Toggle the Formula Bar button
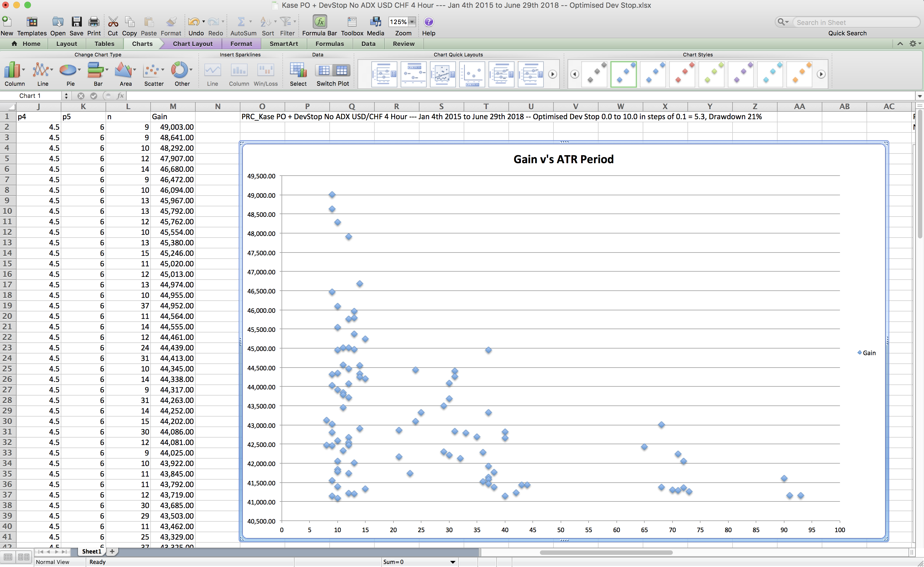The height and width of the screenshot is (567, 924). tap(319, 22)
